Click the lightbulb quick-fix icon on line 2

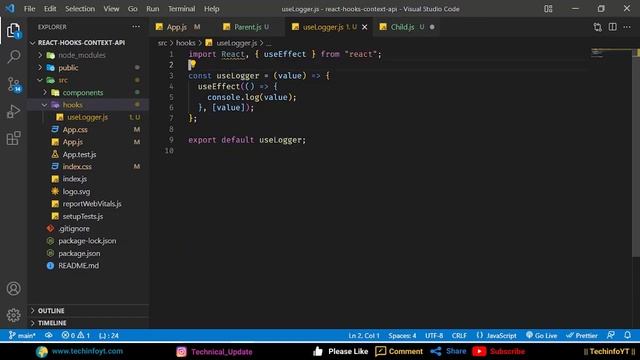point(192,64)
